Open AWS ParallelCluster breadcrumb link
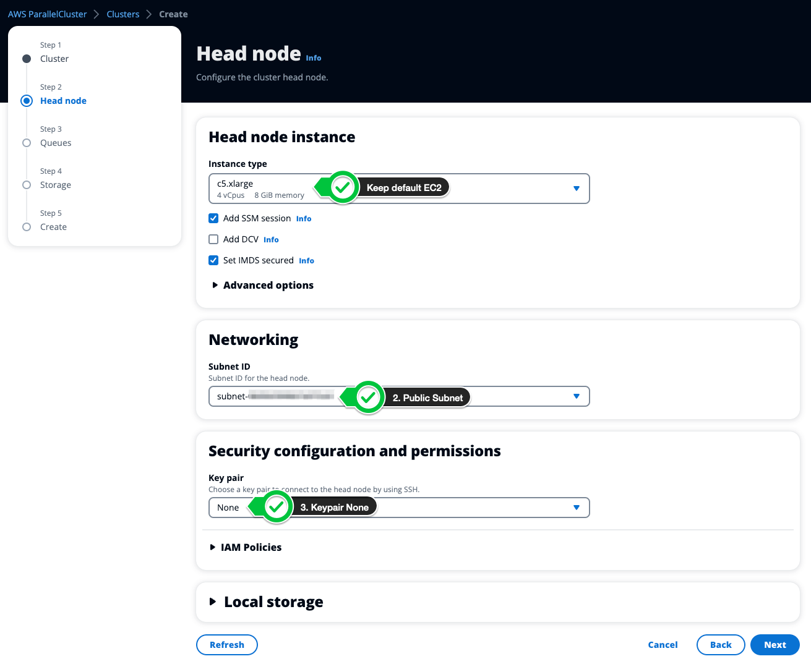The height and width of the screenshot is (672, 811). click(47, 14)
